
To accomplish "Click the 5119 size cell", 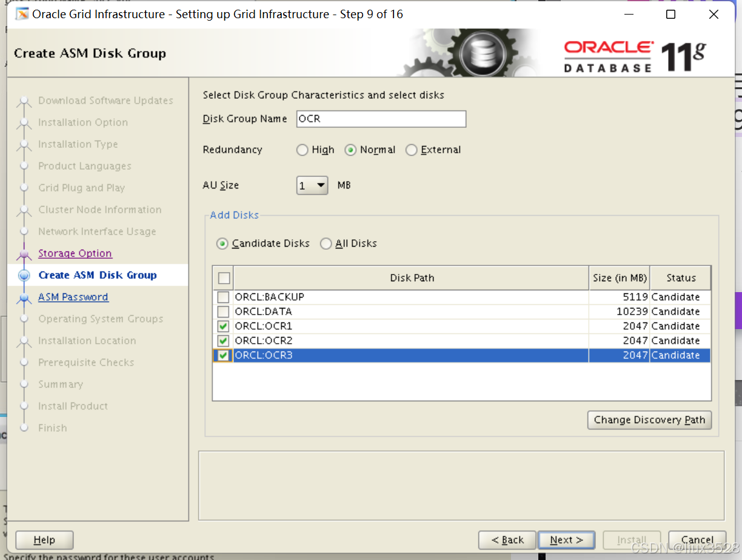I will (620, 297).
